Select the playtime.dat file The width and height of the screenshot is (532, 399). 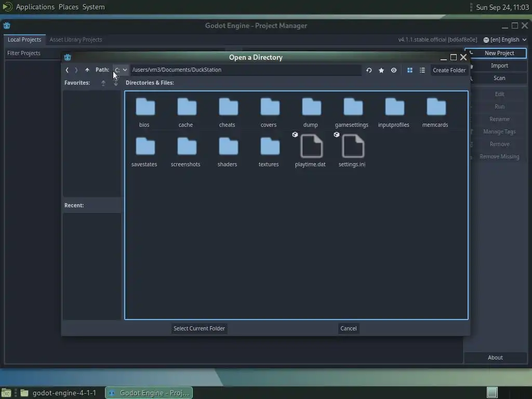pos(311,151)
